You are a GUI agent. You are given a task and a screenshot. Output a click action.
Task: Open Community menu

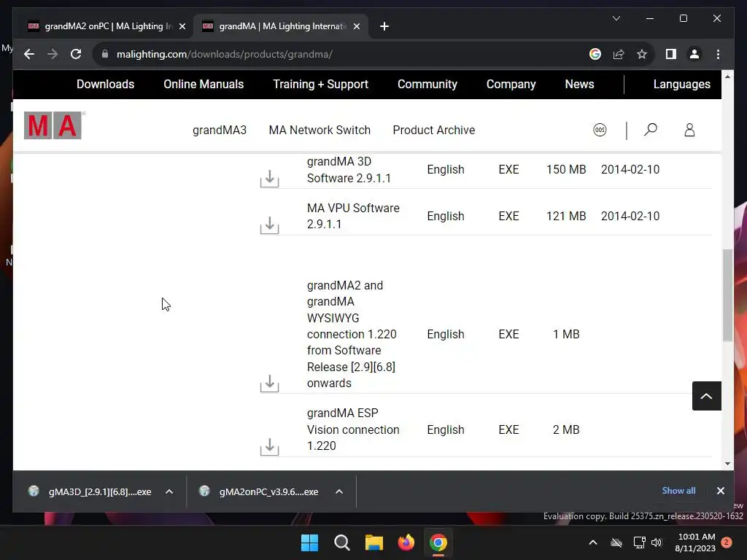427,85
